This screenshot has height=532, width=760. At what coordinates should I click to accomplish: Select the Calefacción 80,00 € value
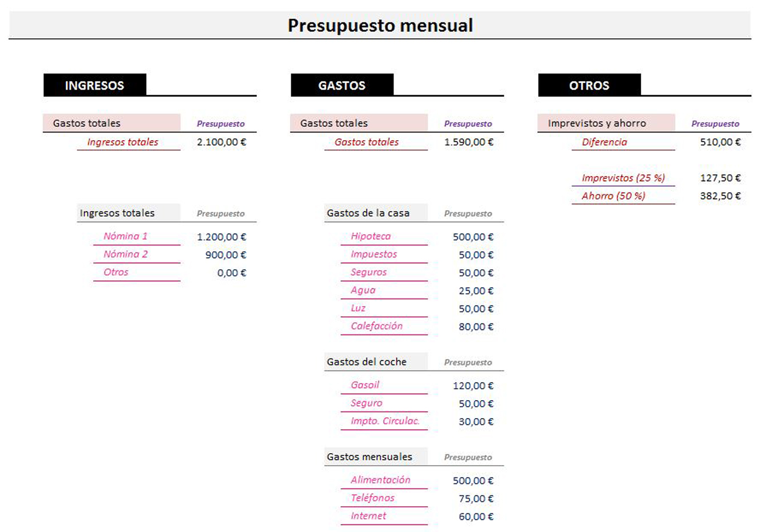coord(476,327)
